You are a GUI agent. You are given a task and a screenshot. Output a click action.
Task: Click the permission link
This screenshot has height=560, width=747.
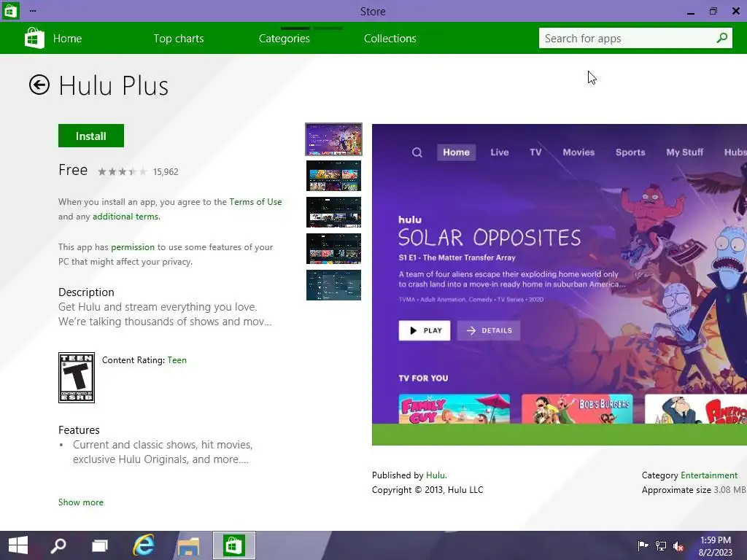click(133, 247)
